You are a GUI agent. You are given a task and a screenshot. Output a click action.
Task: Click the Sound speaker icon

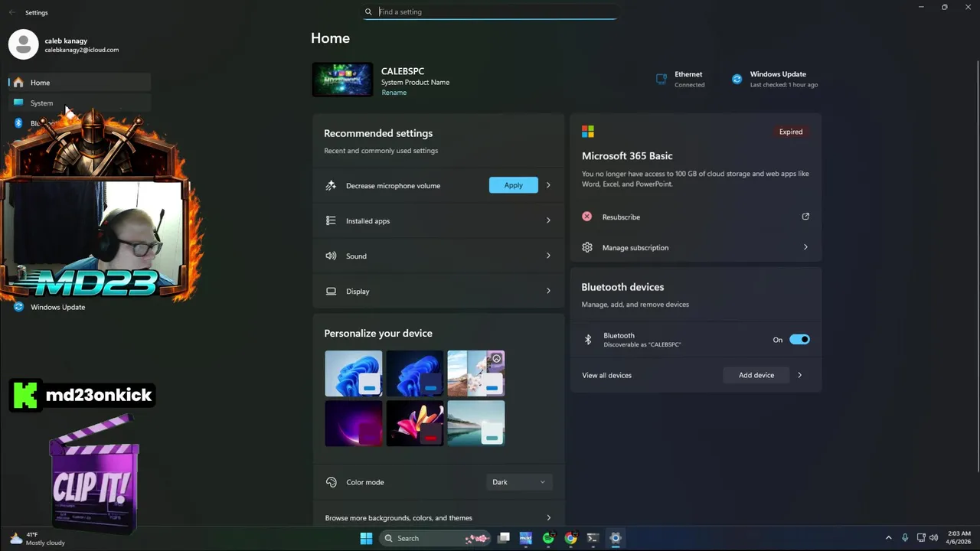(x=331, y=256)
